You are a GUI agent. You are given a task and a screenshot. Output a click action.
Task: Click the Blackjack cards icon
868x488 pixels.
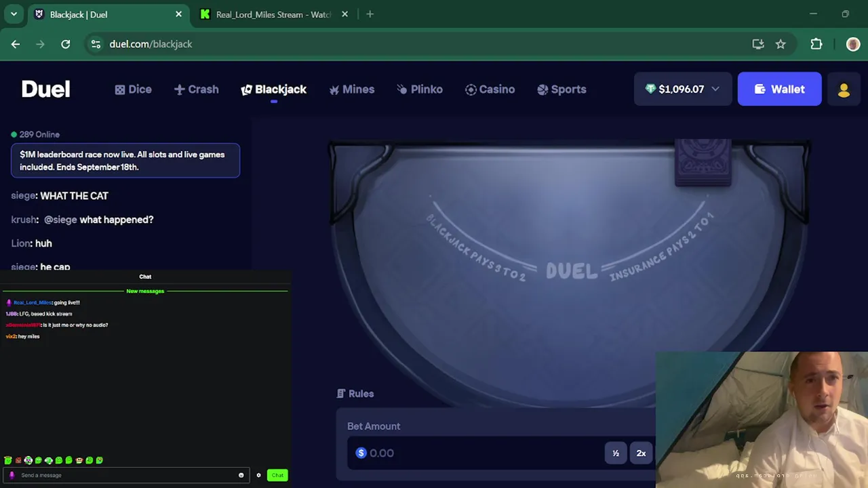[246, 89]
